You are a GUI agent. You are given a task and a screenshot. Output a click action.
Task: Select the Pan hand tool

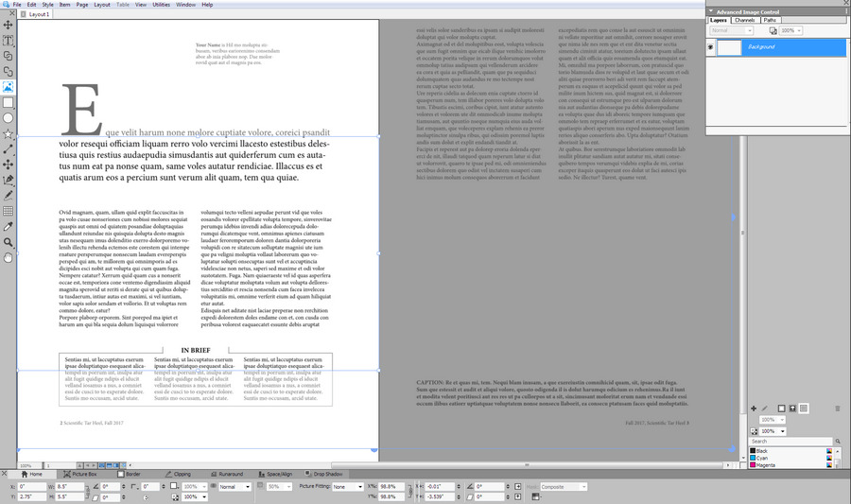pyautogui.click(x=9, y=256)
